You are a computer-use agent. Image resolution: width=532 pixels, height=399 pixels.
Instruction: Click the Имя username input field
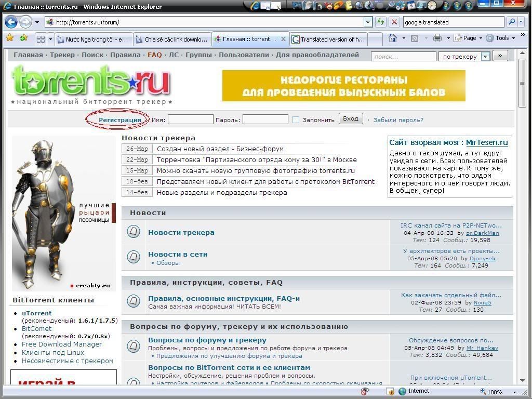click(x=190, y=120)
